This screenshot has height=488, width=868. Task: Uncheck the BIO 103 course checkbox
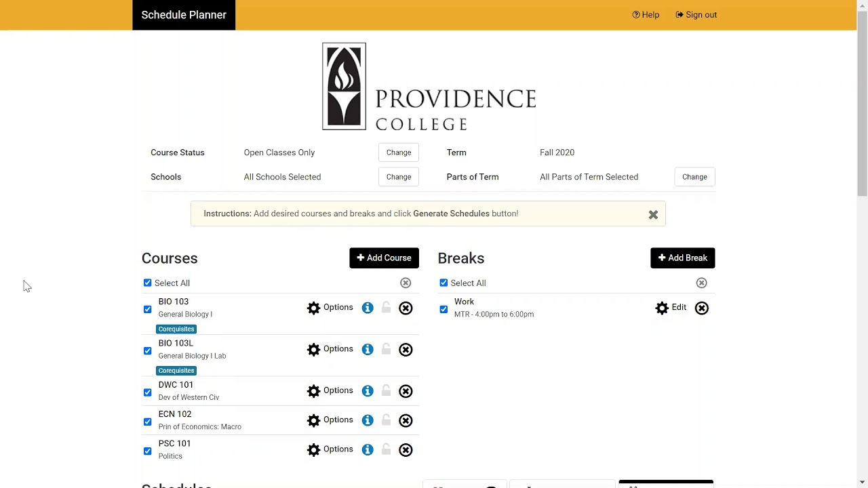point(148,309)
